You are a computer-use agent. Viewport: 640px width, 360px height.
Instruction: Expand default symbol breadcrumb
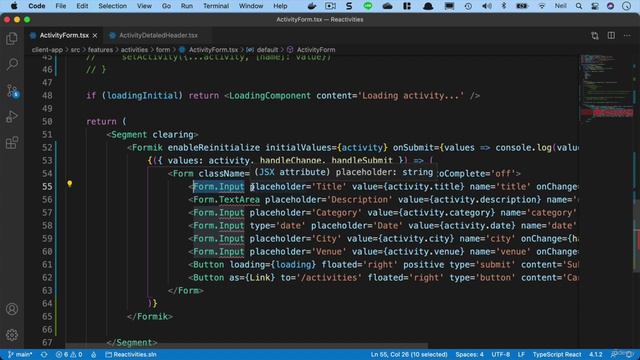point(262,50)
